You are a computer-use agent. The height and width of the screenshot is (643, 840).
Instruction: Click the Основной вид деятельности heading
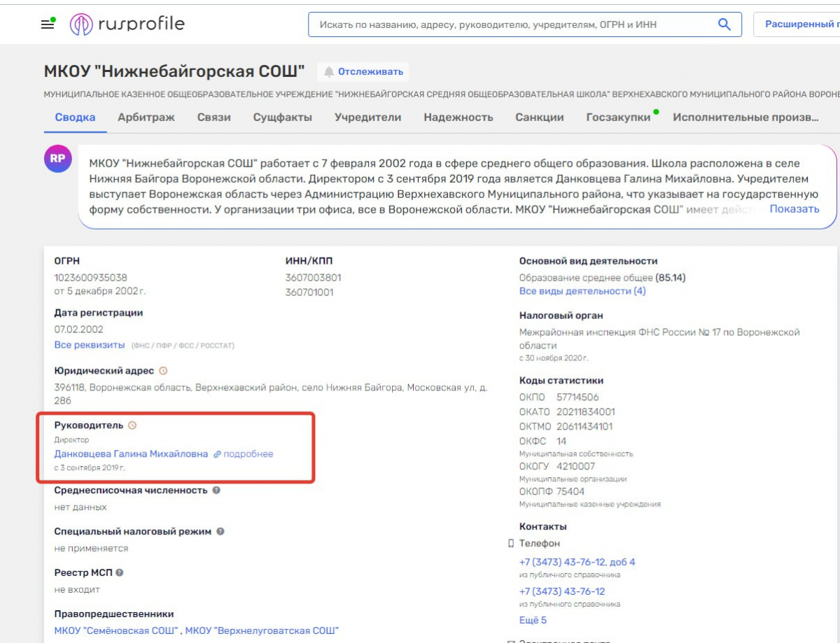pos(588,261)
